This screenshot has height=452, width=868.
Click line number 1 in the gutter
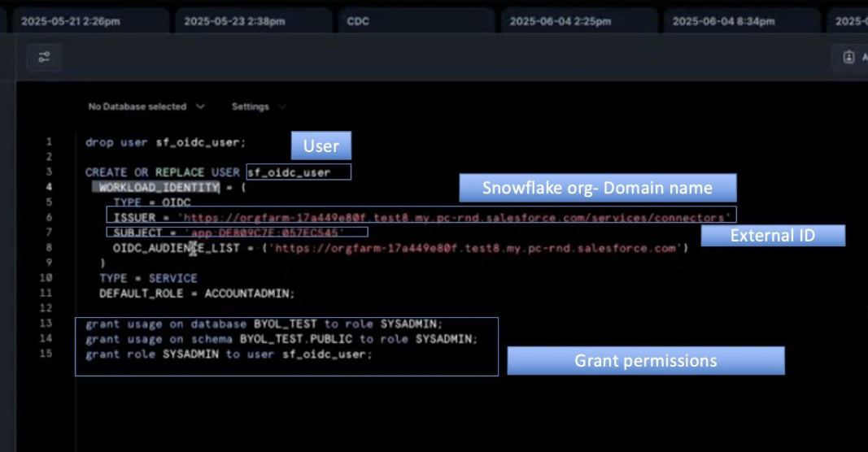49,141
